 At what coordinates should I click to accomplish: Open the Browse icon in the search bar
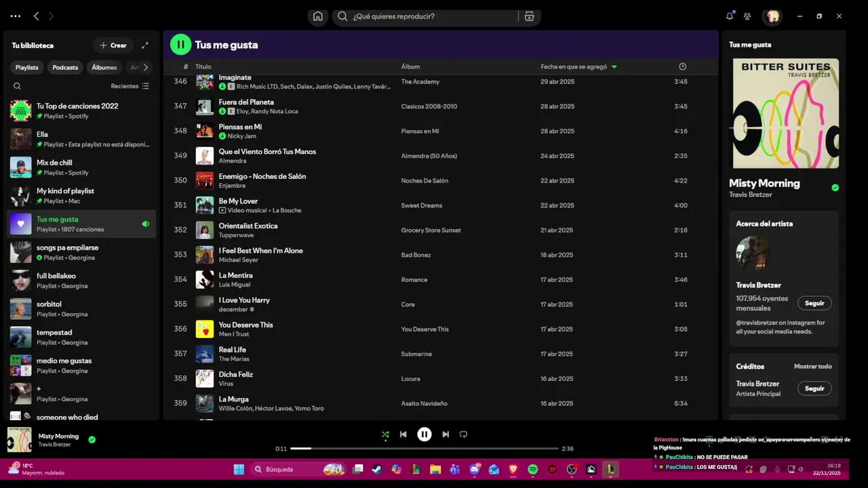point(530,16)
